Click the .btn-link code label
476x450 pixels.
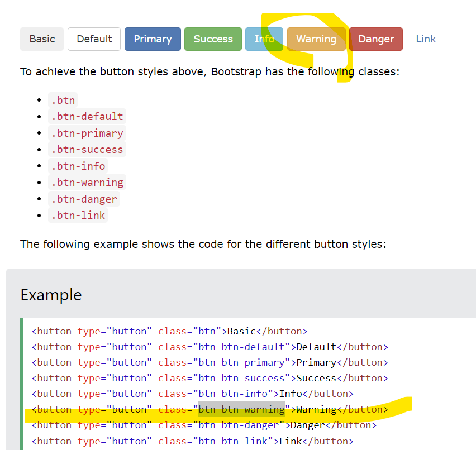tap(78, 215)
